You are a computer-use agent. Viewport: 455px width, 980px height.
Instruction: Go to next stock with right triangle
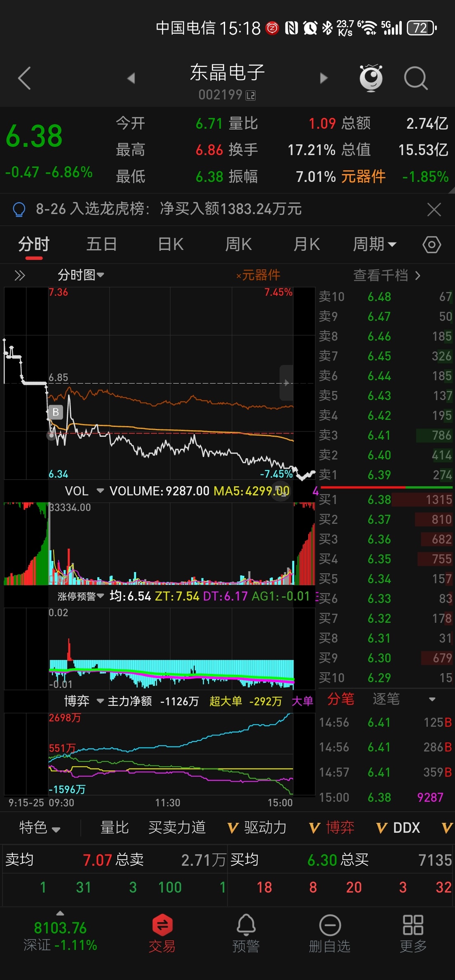pyautogui.click(x=324, y=78)
